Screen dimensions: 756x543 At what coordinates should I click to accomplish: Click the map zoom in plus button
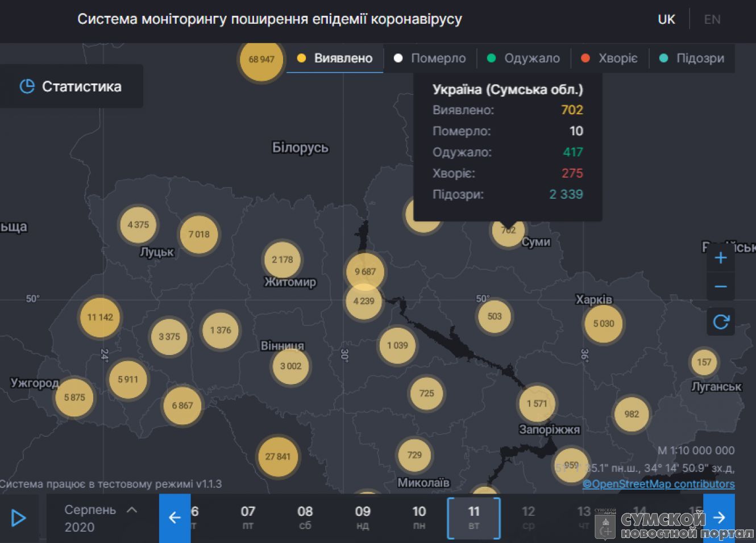(720, 258)
